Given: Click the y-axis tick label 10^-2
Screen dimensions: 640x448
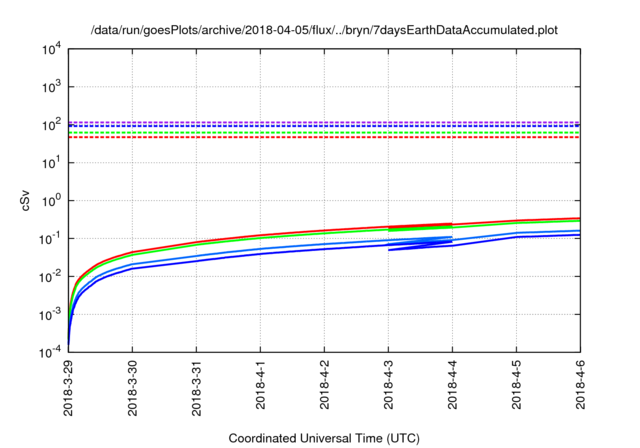Looking at the screenshot, I should click(x=50, y=277).
